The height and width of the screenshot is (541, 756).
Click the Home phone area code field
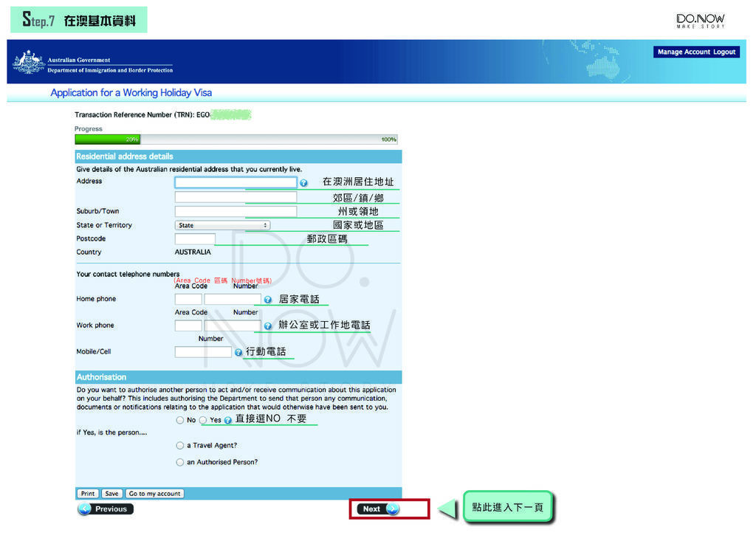(188, 300)
